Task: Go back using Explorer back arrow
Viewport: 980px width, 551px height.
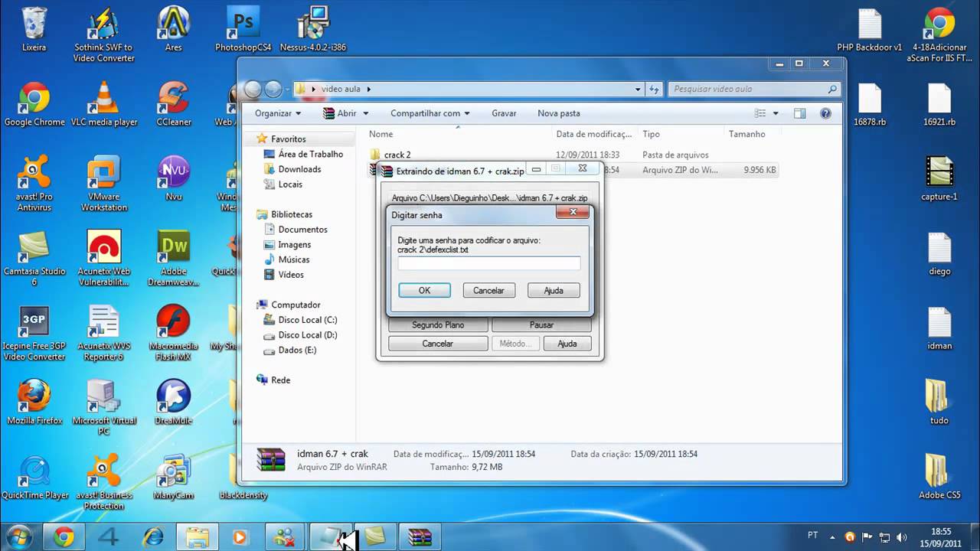Action: [253, 90]
